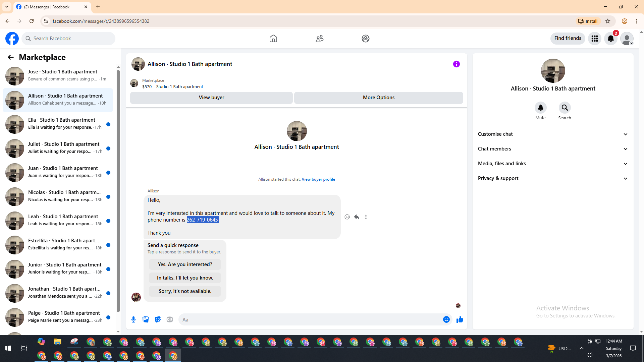The height and width of the screenshot is (362, 644).
Task: Toggle conversation information panel
Action: 456,64
